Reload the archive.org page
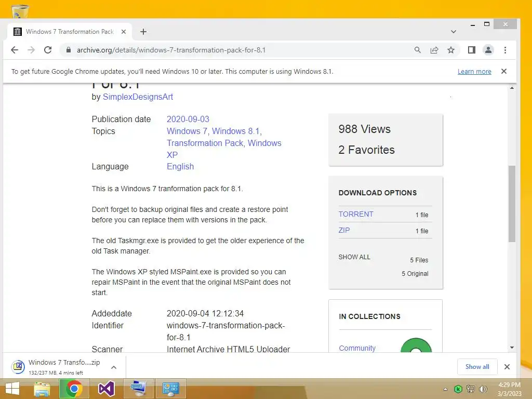532x399 pixels. [48, 50]
